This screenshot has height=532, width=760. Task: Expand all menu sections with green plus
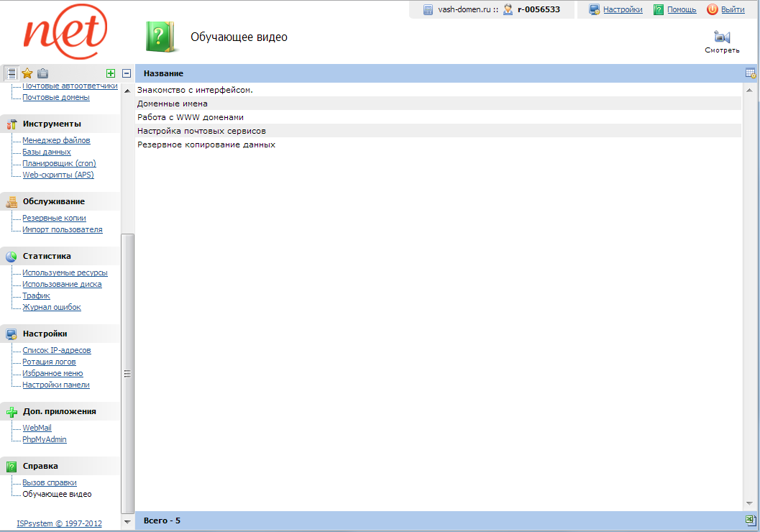110,73
